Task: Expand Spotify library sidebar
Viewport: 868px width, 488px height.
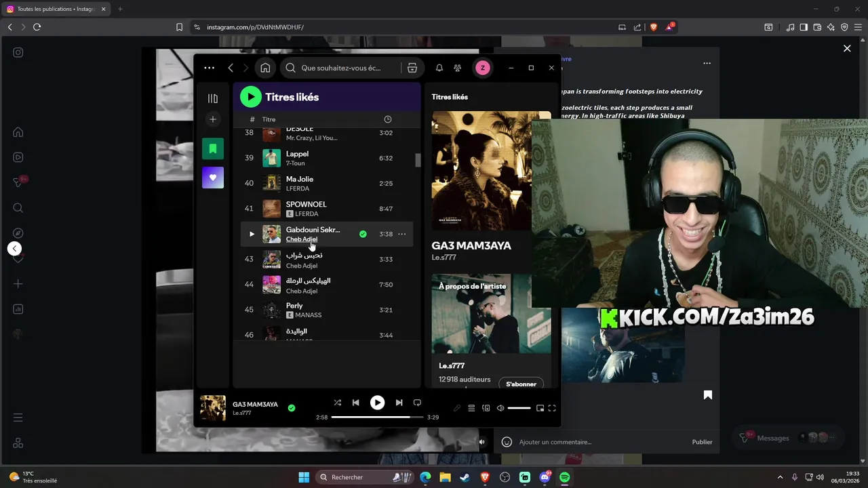Action: pos(213,98)
